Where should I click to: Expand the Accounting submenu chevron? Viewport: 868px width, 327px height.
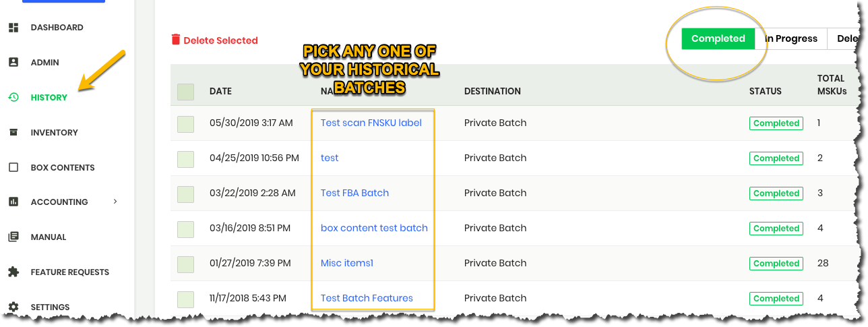[x=115, y=201]
